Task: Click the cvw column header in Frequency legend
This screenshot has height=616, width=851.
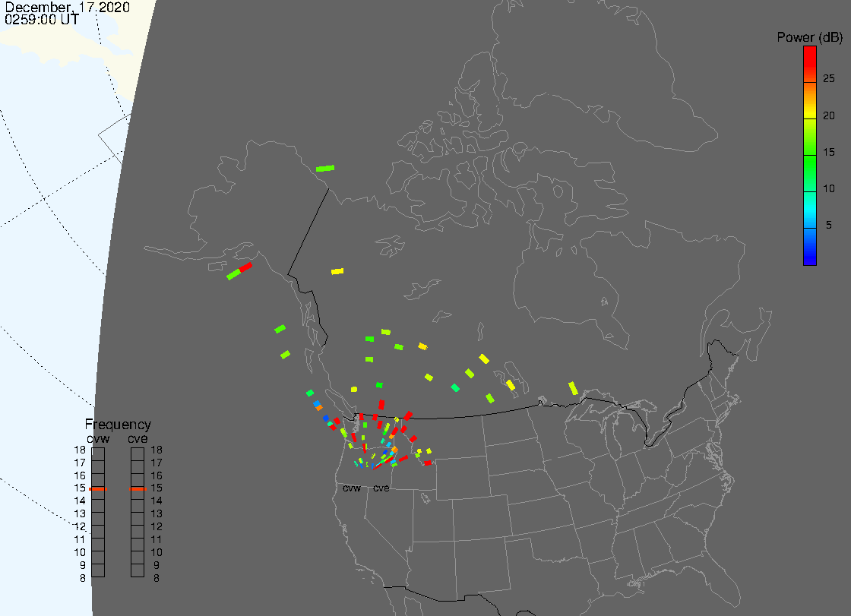Action: coord(98,438)
